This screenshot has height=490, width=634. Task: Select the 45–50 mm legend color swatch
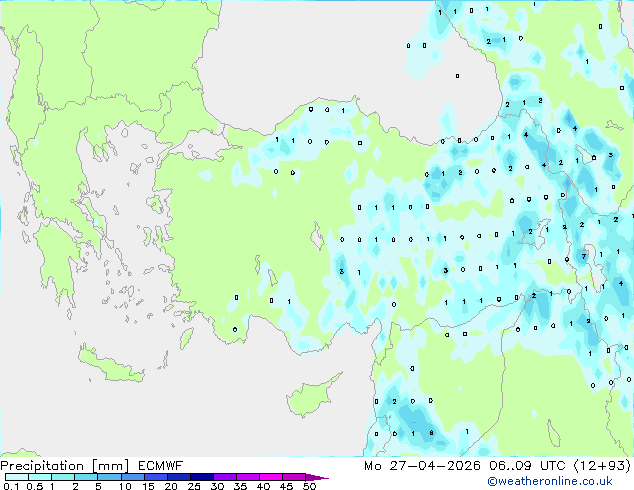coord(294,477)
